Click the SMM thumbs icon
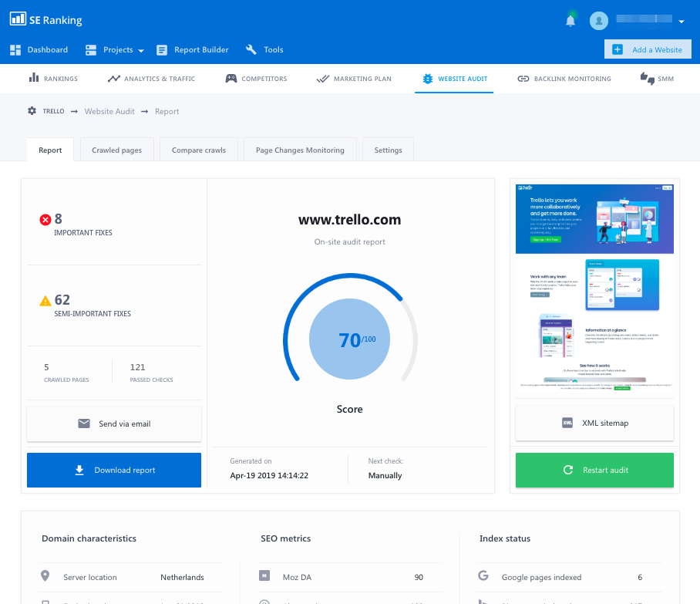Screen dimensions: 700x604 point(648,79)
